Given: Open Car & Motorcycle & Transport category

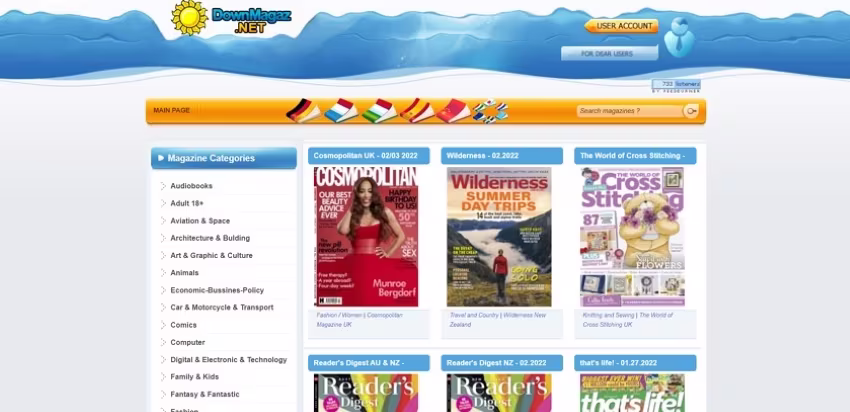Looking at the screenshot, I should [222, 307].
